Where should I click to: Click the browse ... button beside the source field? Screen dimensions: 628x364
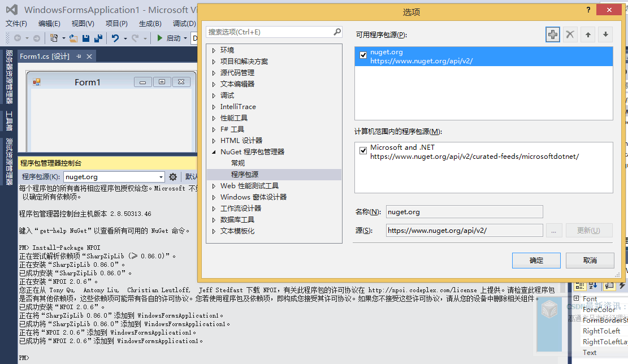coord(553,231)
